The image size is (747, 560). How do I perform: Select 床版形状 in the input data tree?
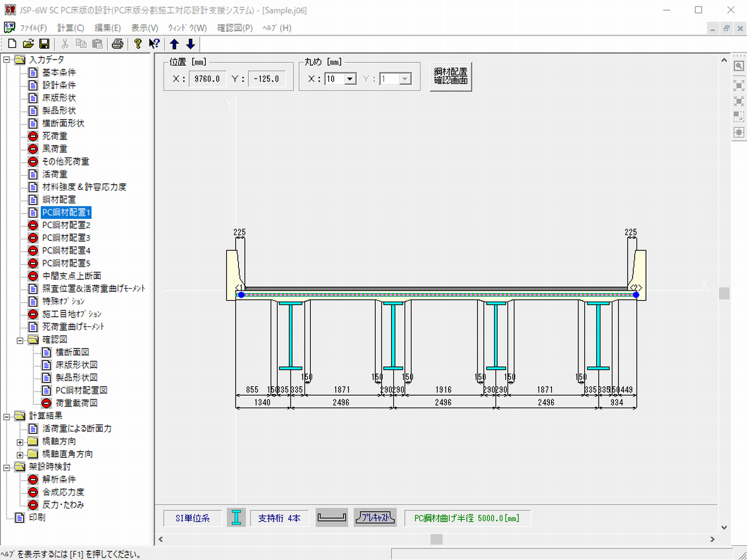coord(59,98)
